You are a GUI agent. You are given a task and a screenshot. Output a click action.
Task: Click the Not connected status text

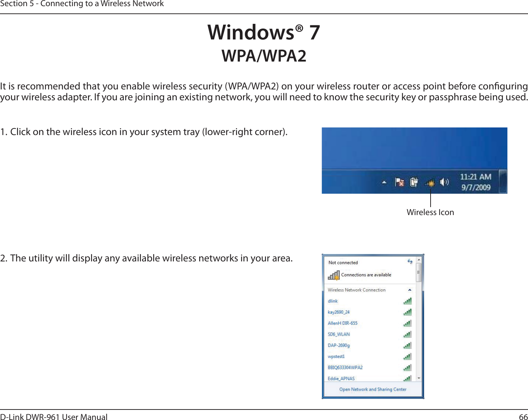pyautogui.click(x=343, y=263)
